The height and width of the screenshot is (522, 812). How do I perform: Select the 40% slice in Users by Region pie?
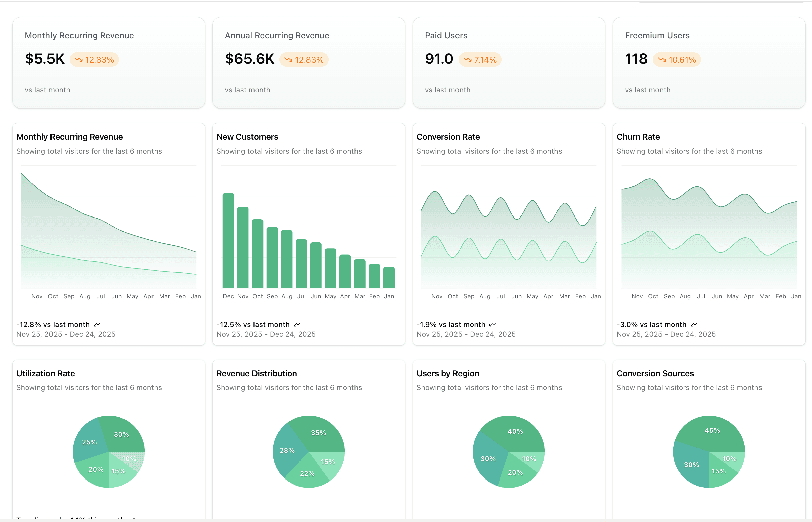coord(515,432)
